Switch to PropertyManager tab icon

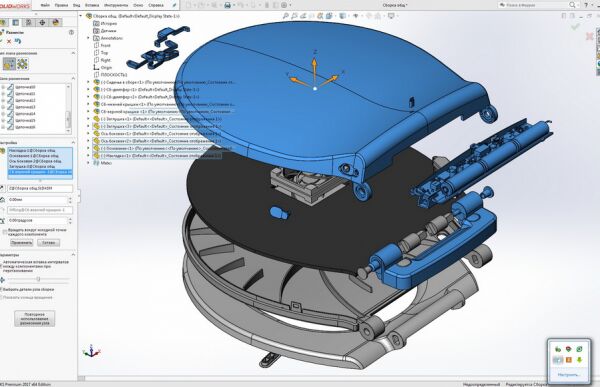16,23
